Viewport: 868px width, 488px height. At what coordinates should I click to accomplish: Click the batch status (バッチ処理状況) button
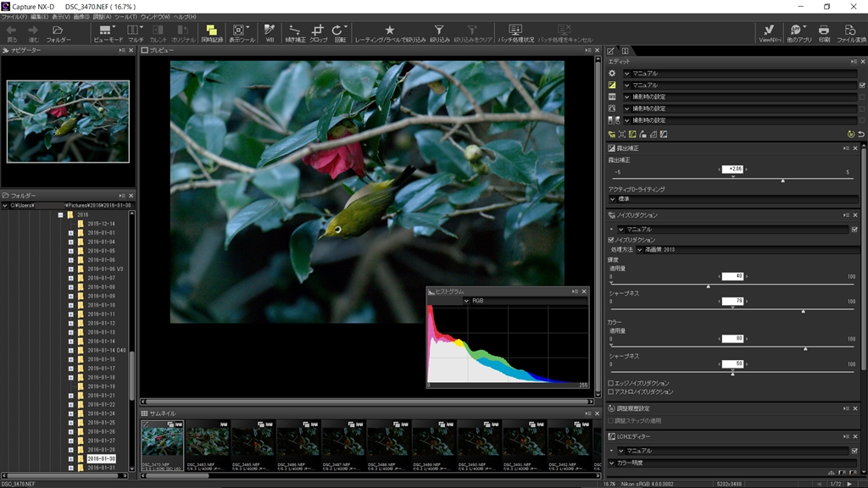[515, 32]
